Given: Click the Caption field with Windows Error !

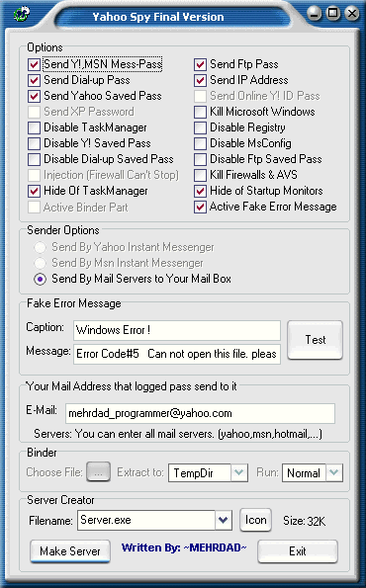Looking at the screenshot, I should coord(177,330).
